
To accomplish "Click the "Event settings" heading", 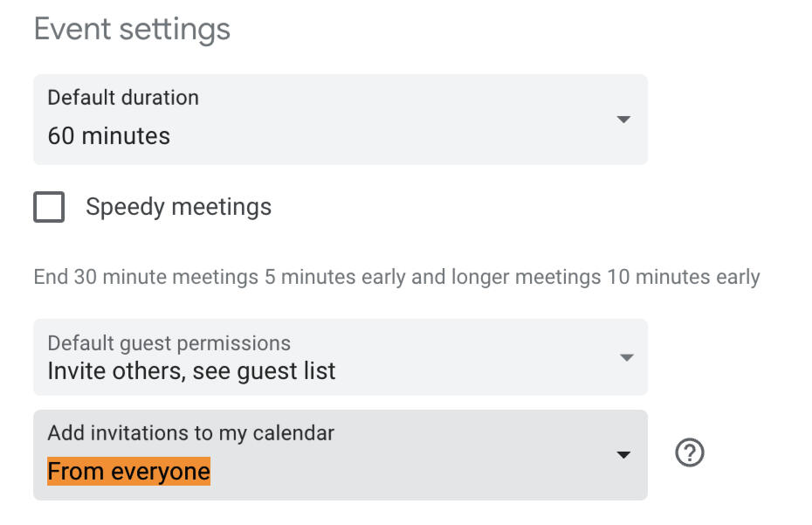I will 132,29.
